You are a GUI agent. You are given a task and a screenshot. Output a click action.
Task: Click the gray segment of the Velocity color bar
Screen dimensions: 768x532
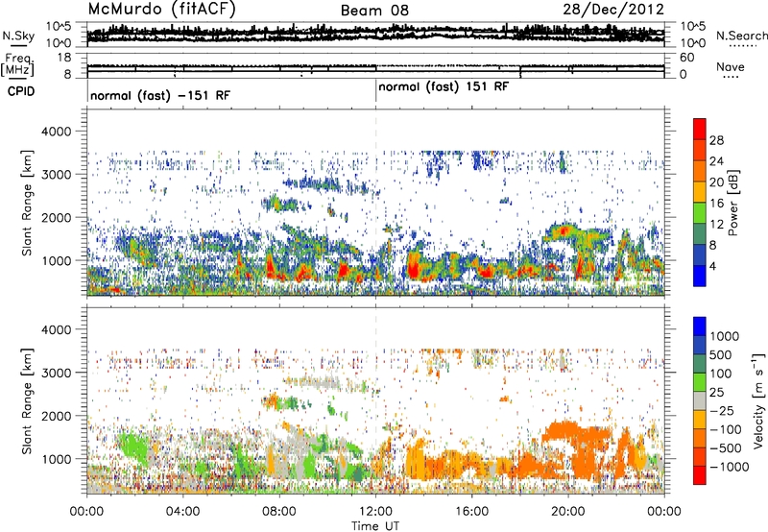pyautogui.click(x=700, y=401)
